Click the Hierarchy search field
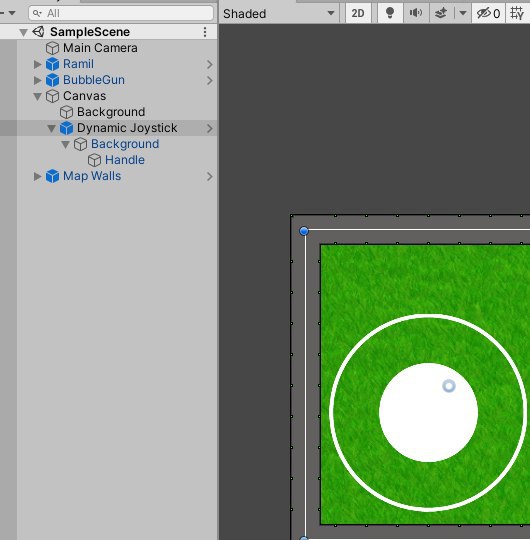Image resolution: width=530 pixels, height=540 pixels. 121,13
